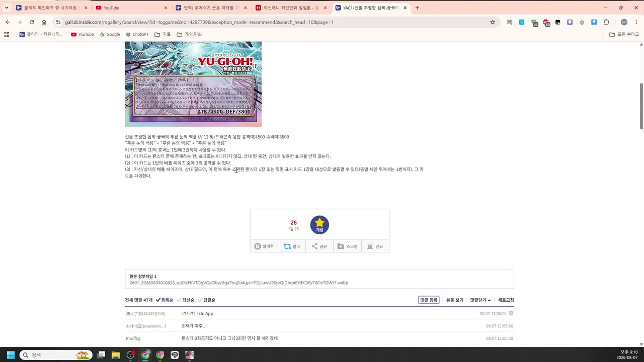Screen dimensions: 644x362
Task: Bookmark this page with the star icon
Action: coord(493,22)
